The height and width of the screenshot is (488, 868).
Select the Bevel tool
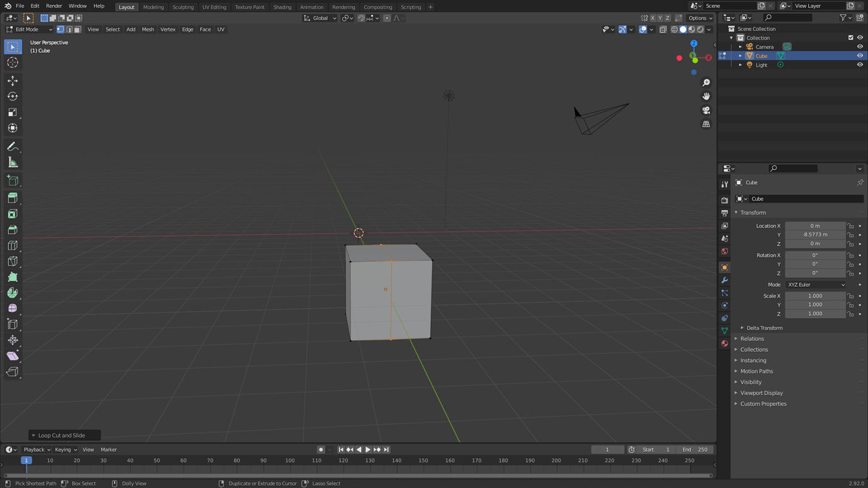[x=13, y=230]
